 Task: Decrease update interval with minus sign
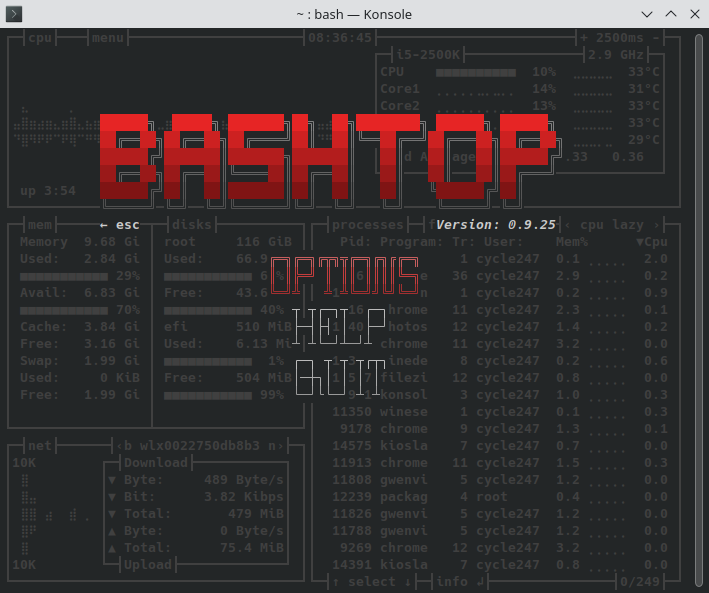tap(656, 38)
